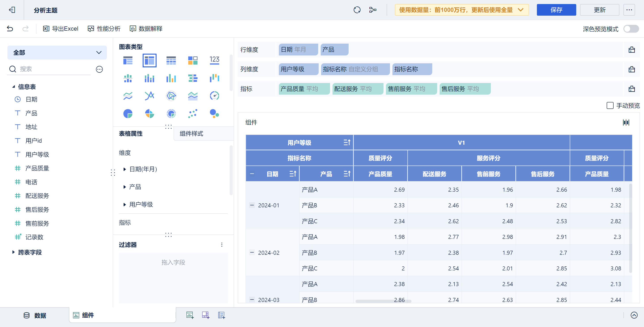Click the refresh circle icon in header
Viewport: 644px width, 327px height.
point(357,10)
